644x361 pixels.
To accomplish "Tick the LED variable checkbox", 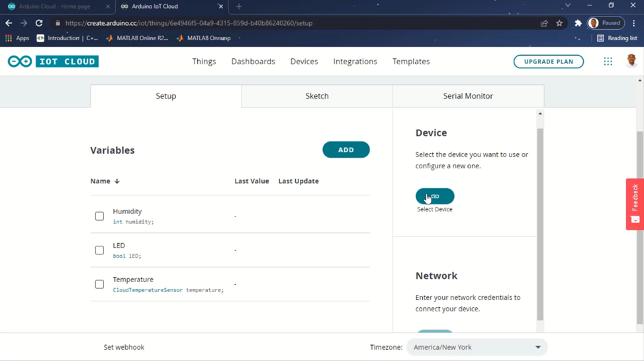I will 99,250.
